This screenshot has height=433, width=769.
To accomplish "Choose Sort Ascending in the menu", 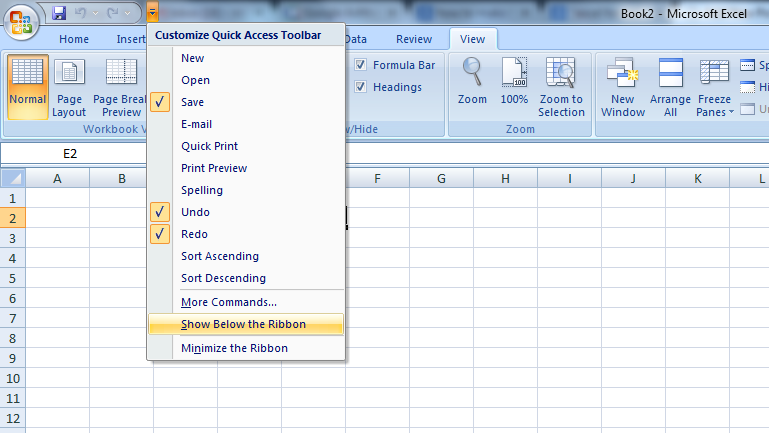I will pyautogui.click(x=246, y=256).
